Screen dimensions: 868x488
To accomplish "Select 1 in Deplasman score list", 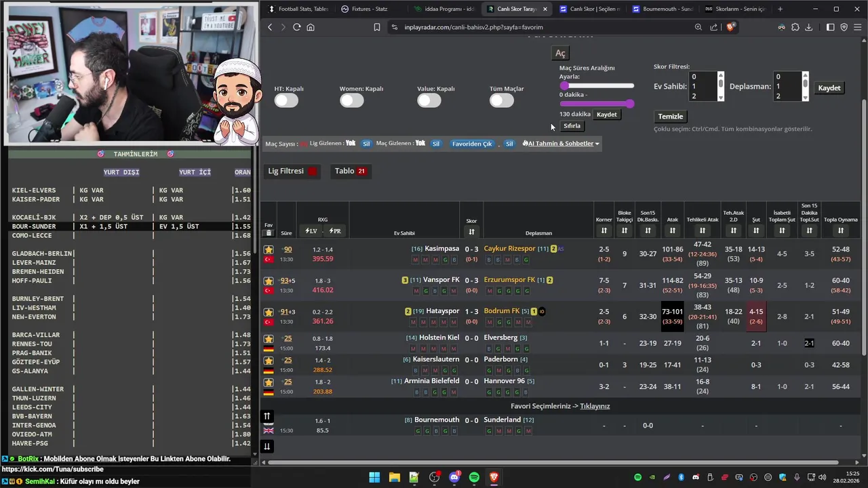I will (787, 87).
